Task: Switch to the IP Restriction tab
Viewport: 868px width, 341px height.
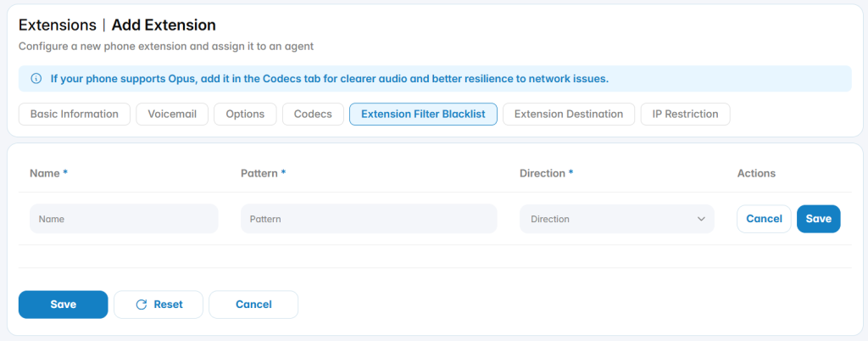Action: [685, 114]
